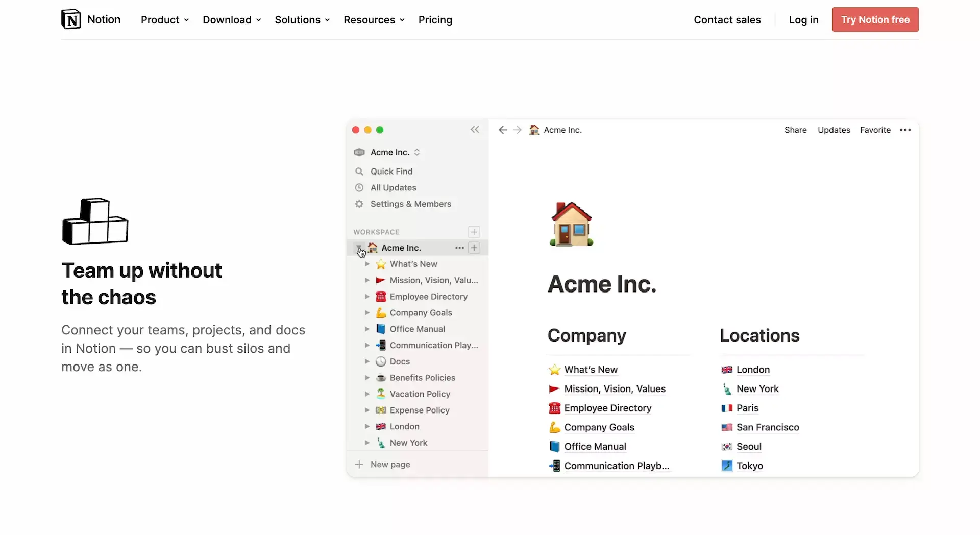
Task: Open Quick Find in the sidebar
Action: coord(391,171)
